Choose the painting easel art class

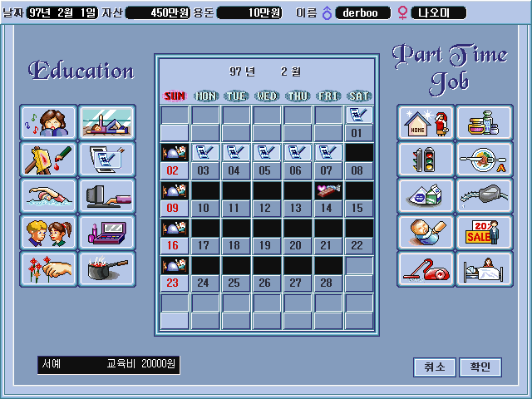48,159
